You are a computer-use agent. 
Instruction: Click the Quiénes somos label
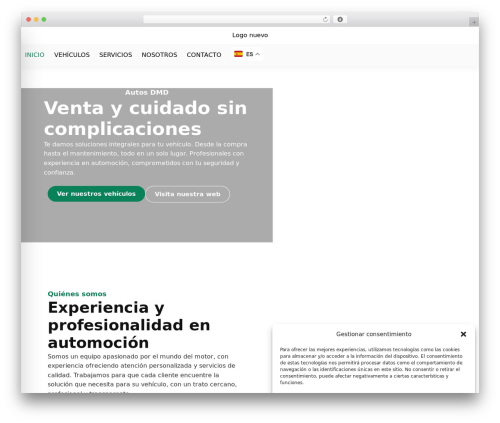point(77,294)
